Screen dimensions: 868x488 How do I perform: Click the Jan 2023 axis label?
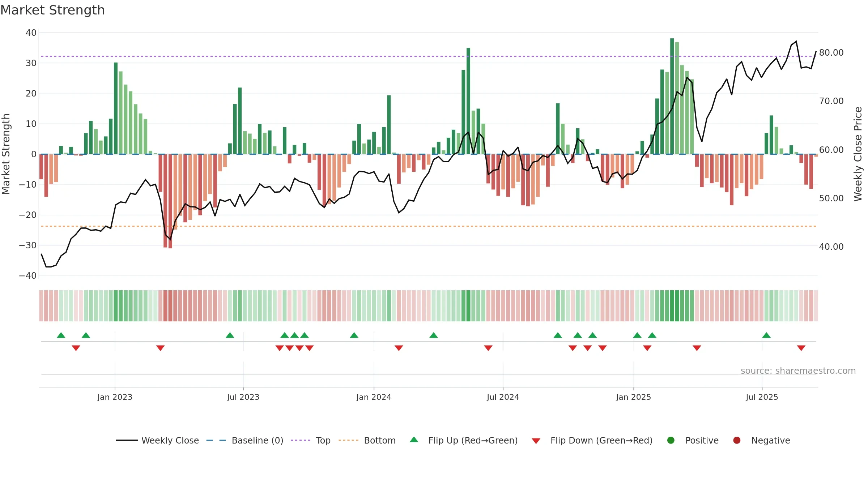[x=115, y=397]
